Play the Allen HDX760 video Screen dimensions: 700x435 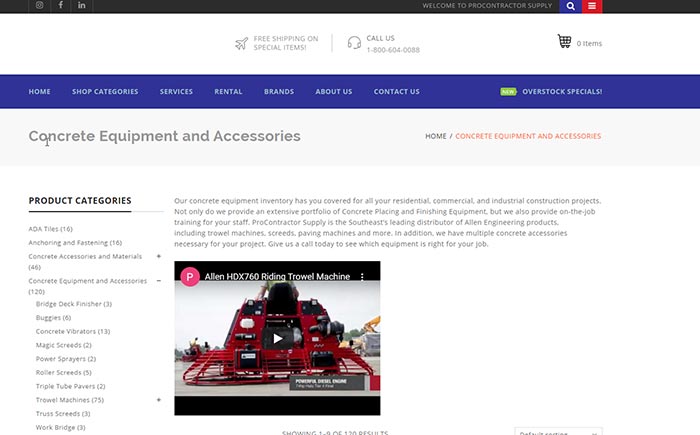277,339
